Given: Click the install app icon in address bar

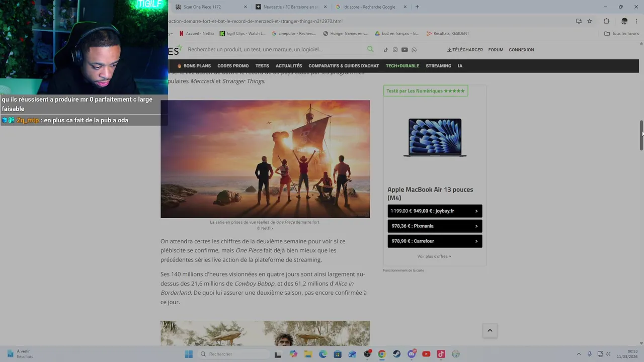Looking at the screenshot, I should 579,21.
